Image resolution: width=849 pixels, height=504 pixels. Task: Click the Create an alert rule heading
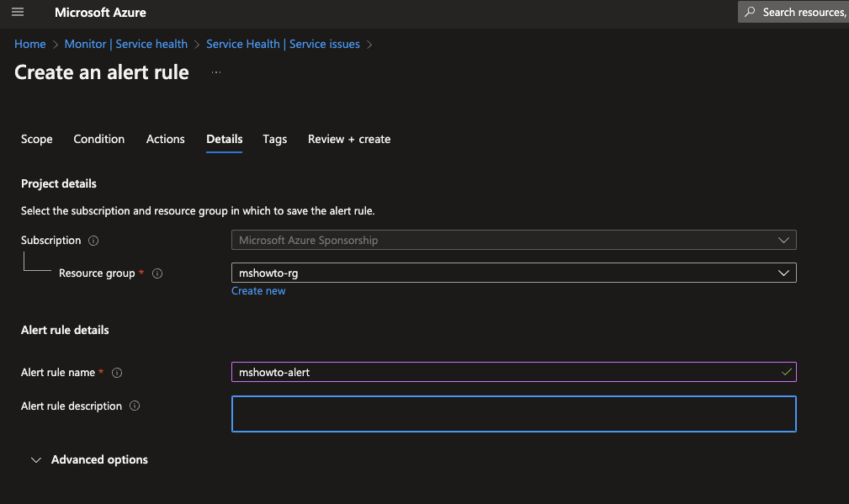[102, 72]
